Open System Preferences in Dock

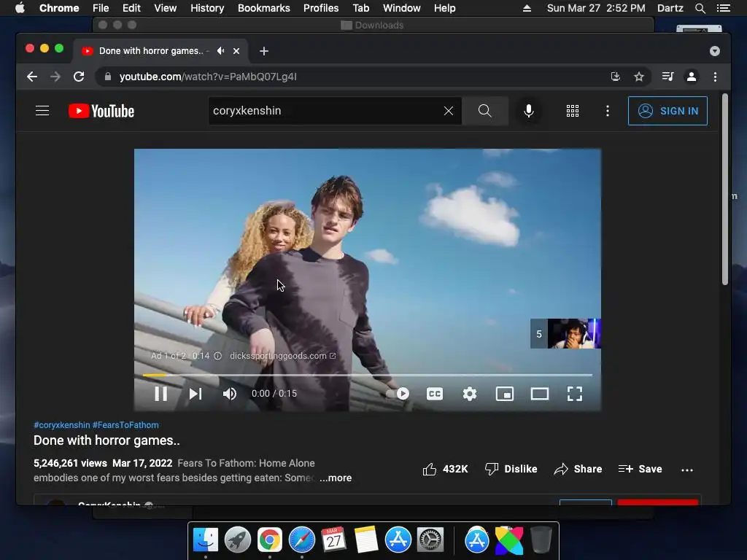tap(430, 540)
